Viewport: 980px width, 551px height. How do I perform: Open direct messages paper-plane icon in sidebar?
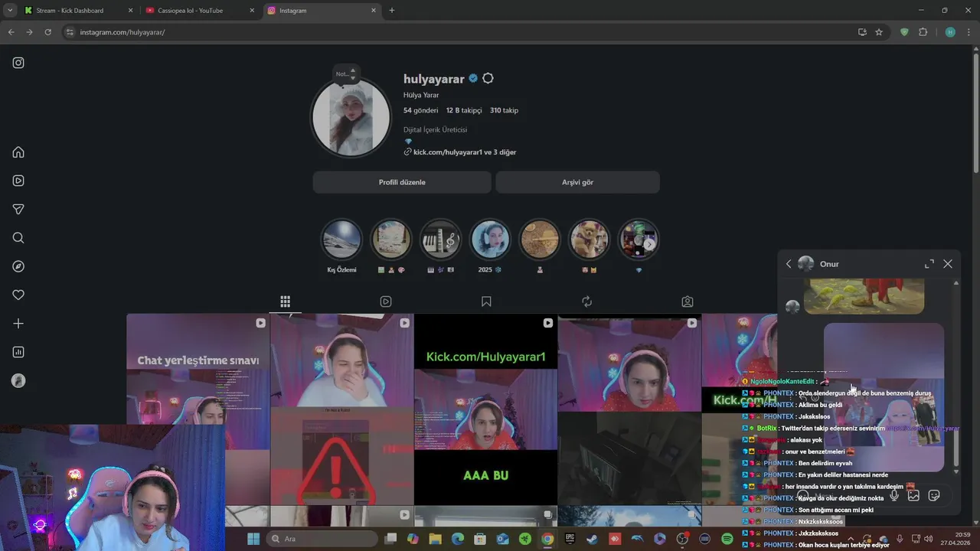click(x=18, y=210)
